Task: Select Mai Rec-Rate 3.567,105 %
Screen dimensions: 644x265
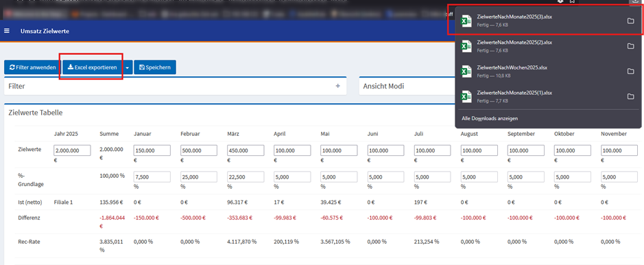Action: click(x=335, y=242)
